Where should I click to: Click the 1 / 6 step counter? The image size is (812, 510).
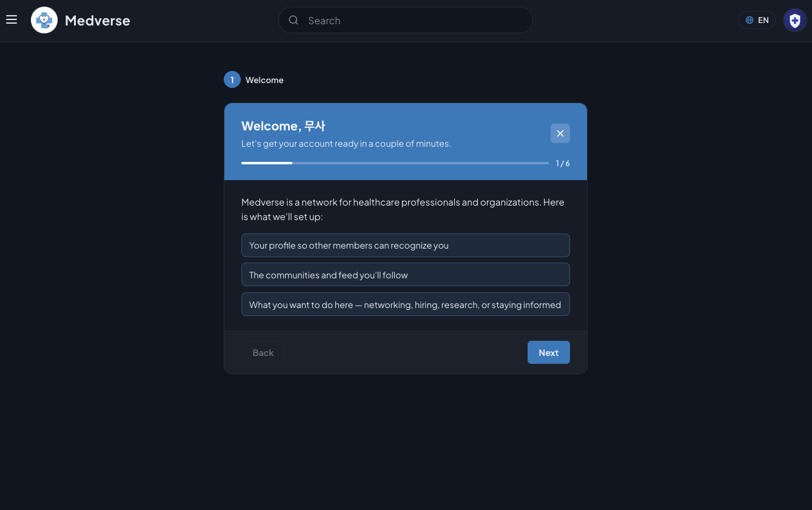click(x=563, y=163)
